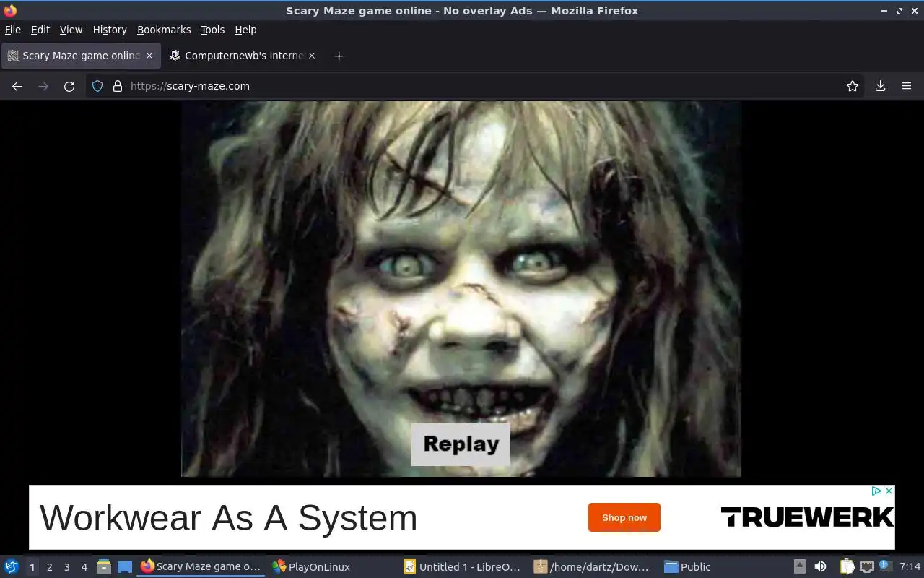
Task: Switch to workspace 1
Action: tap(32, 567)
